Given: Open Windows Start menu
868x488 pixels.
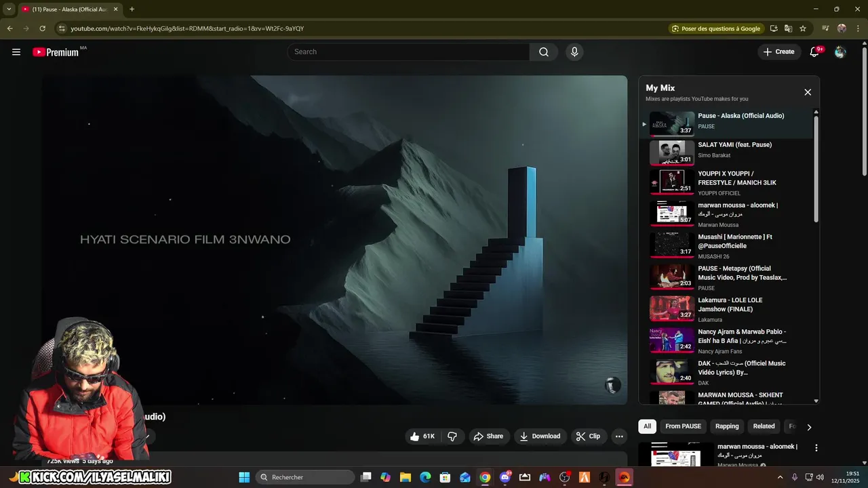Looking at the screenshot, I should click(x=244, y=477).
